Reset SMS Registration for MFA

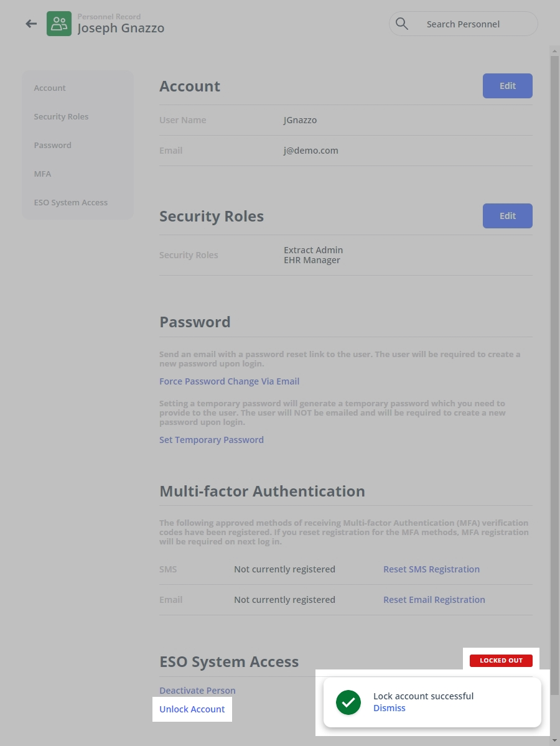pyautogui.click(x=431, y=569)
